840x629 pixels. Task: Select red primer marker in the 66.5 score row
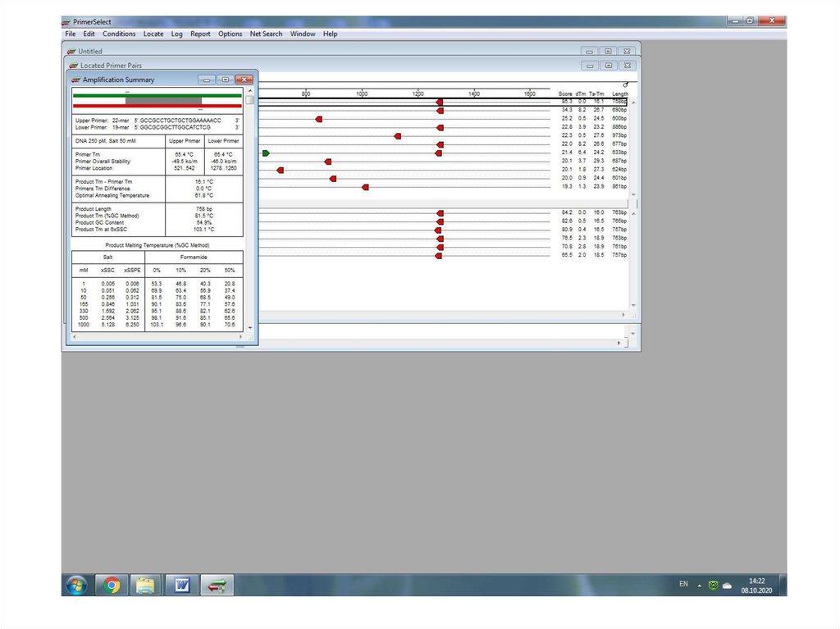tap(438, 256)
